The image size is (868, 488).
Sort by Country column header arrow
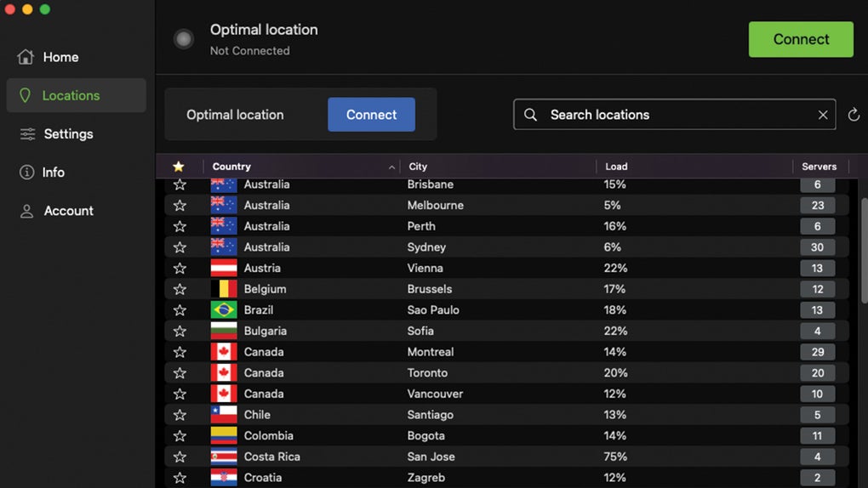(391, 167)
